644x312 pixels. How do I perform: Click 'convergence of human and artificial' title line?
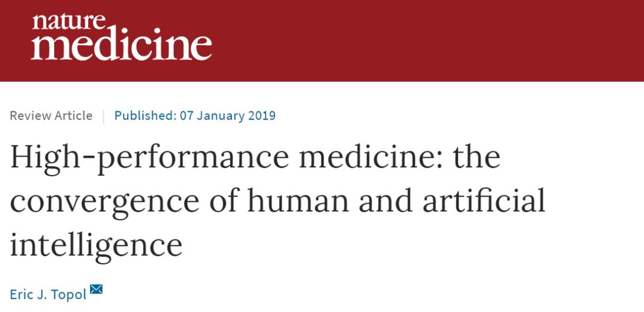(278, 202)
